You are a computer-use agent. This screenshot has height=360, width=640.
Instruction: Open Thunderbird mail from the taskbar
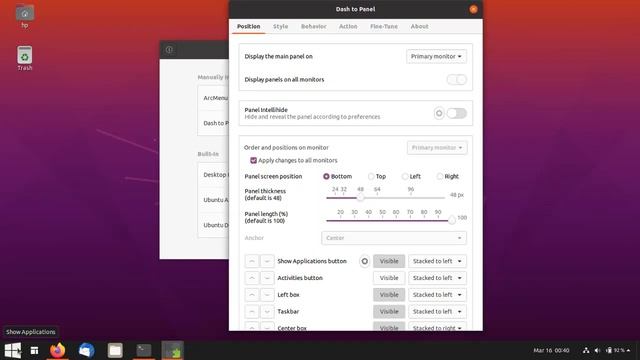86,350
